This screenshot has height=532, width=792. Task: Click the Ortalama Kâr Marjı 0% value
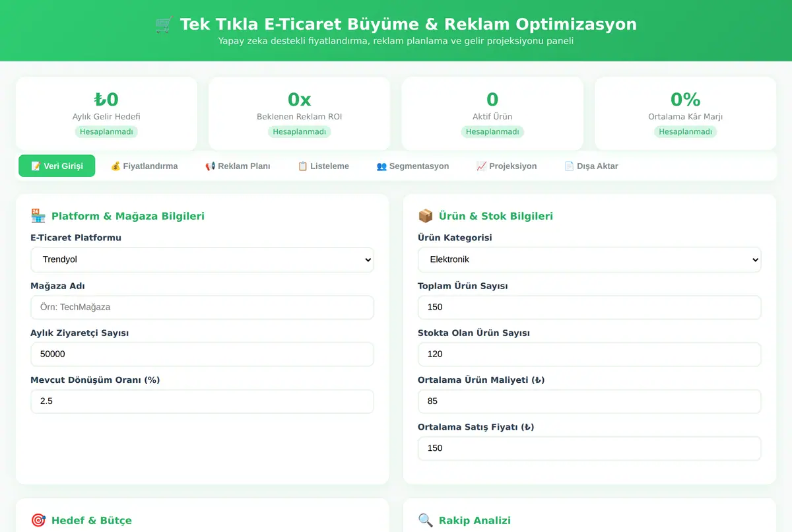[x=685, y=99]
